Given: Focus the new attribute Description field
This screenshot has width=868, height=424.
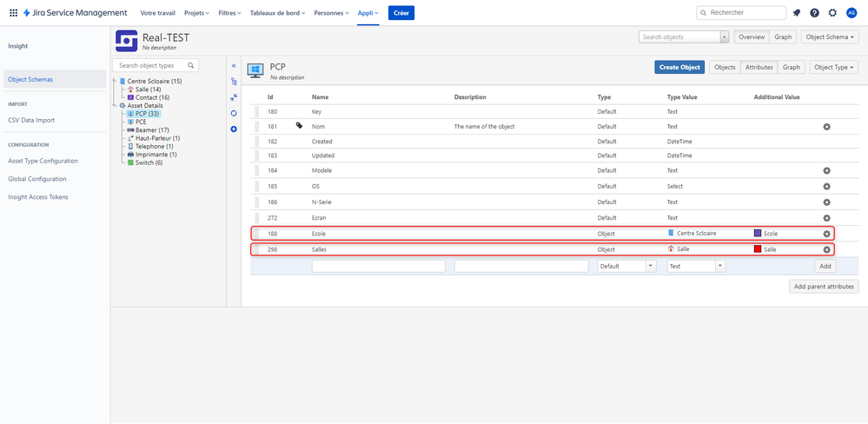Looking at the screenshot, I should point(521,266).
